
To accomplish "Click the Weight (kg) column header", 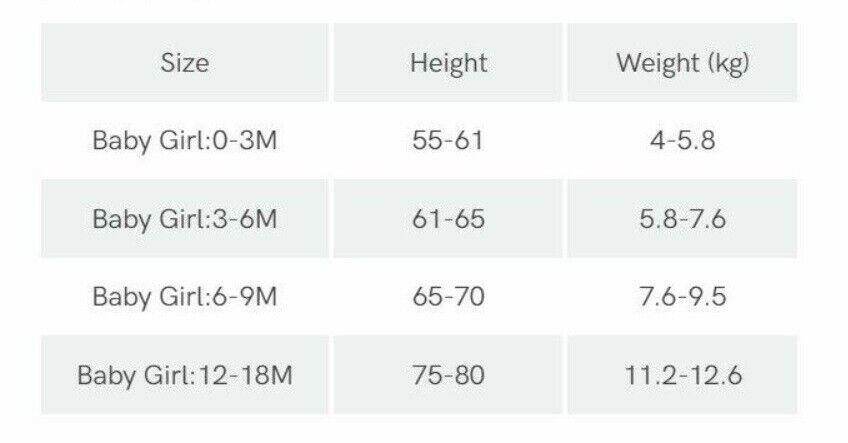I will (x=682, y=63).
